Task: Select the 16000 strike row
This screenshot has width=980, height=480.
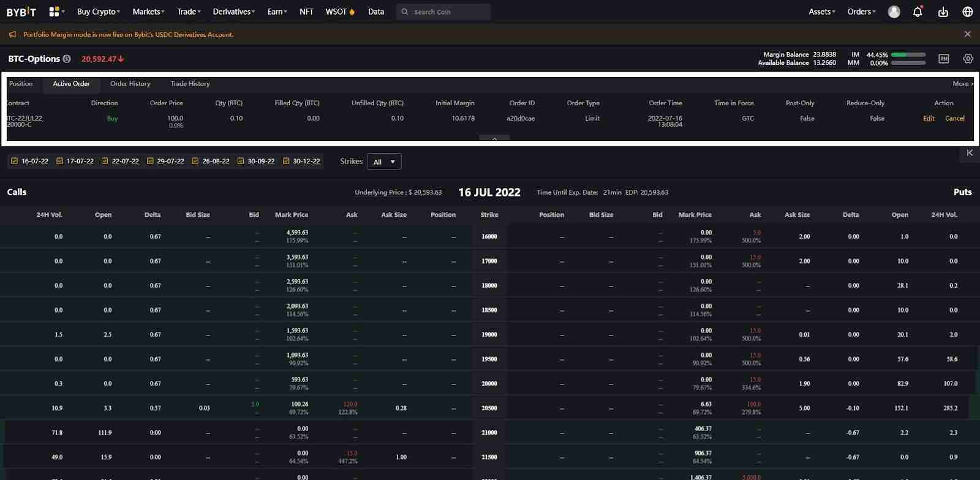Action: (489, 236)
